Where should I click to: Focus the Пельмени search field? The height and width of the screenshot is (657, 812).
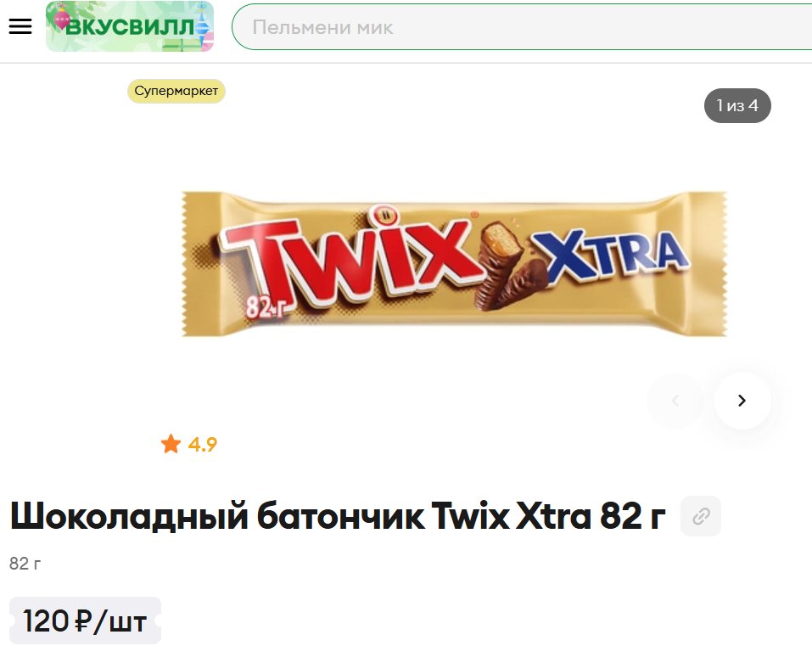click(522, 27)
